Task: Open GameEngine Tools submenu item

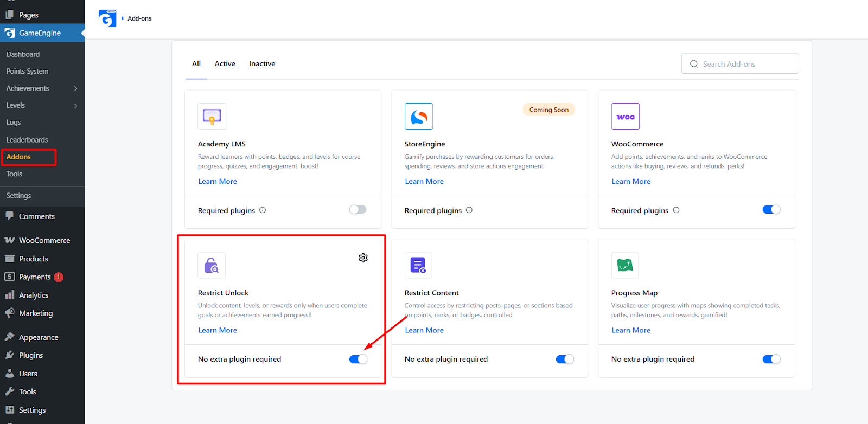Action: pos(14,174)
